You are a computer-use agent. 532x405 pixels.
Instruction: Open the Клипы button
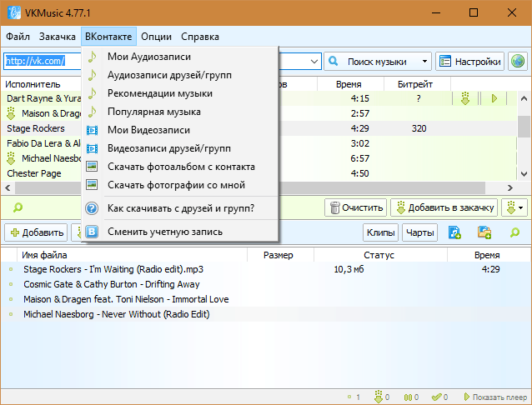pyautogui.click(x=381, y=232)
